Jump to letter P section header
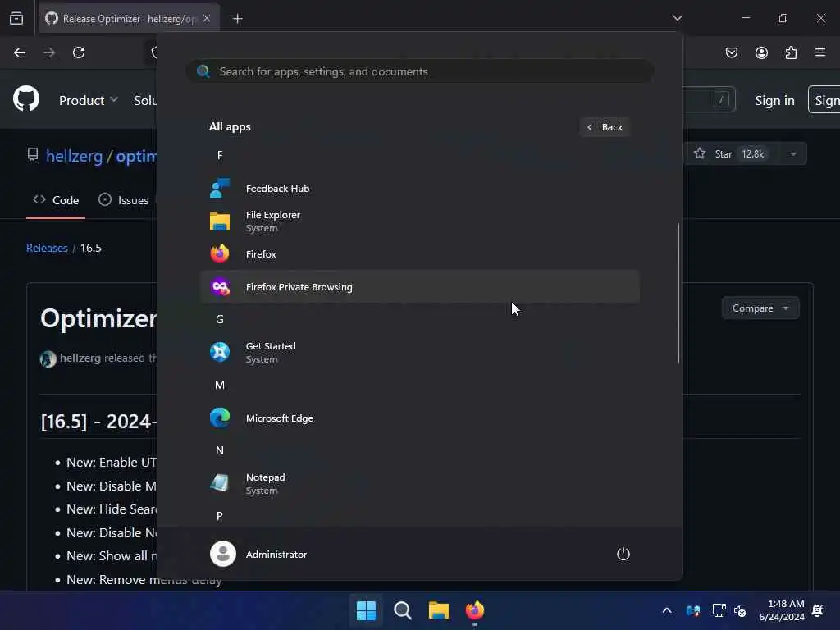 [x=220, y=516]
